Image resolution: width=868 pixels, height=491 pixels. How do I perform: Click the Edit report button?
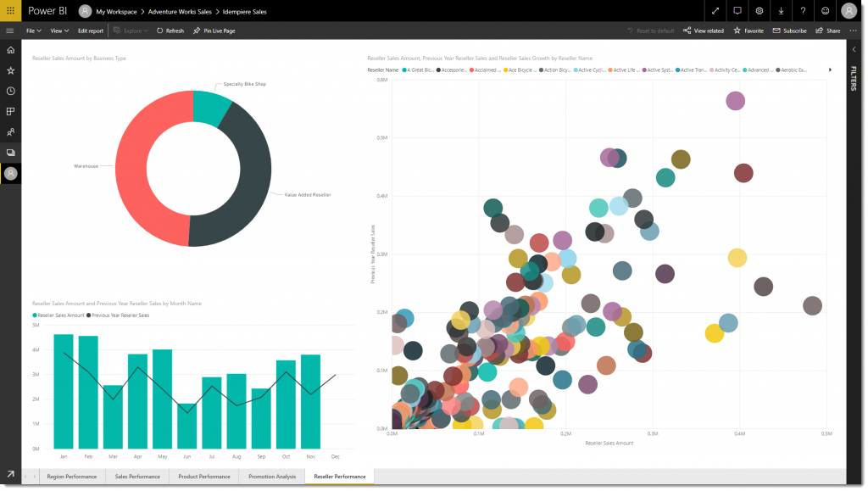tap(91, 31)
